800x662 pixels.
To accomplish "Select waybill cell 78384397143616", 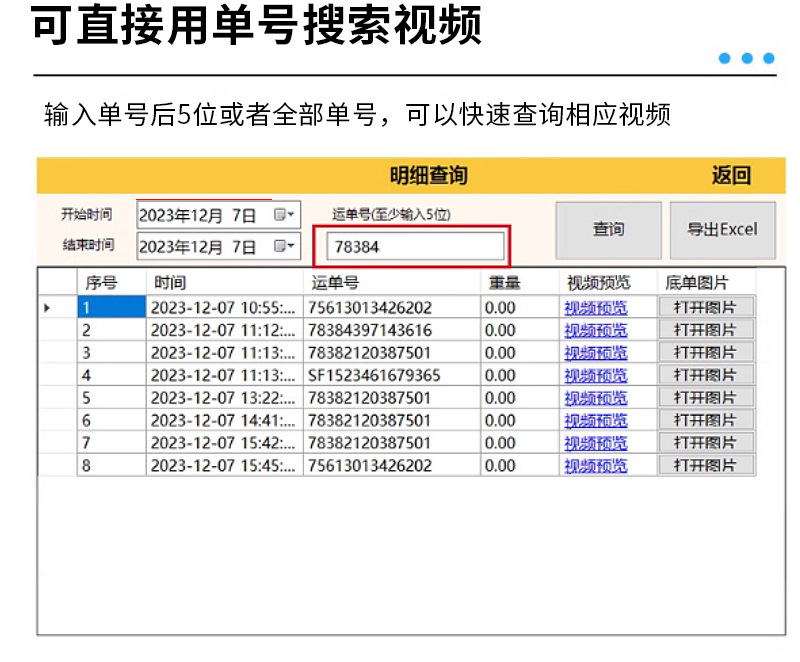I will coord(392,330).
